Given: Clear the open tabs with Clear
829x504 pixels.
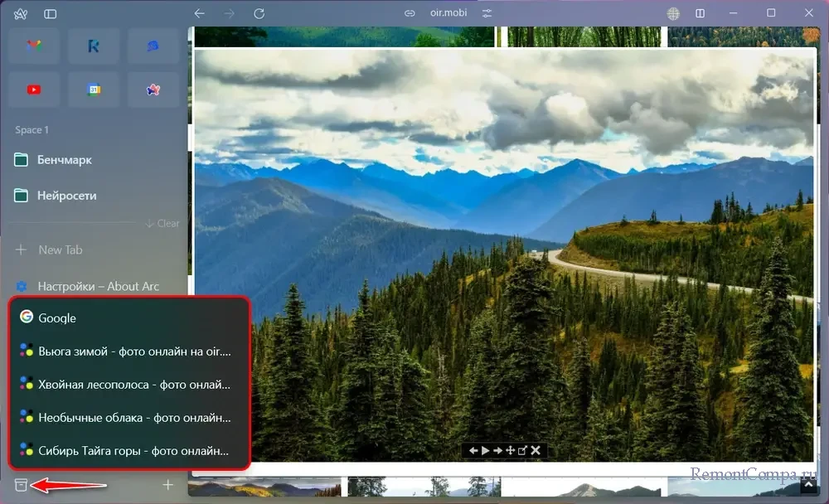Looking at the screenshot, I should pyautogui.click(x=163, y=223).
